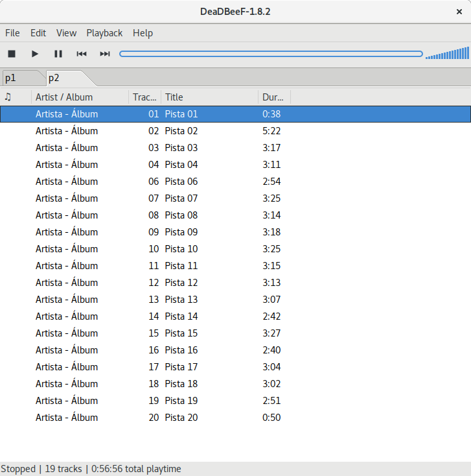
Task: Open the Help menu
Action: [143, 33]
